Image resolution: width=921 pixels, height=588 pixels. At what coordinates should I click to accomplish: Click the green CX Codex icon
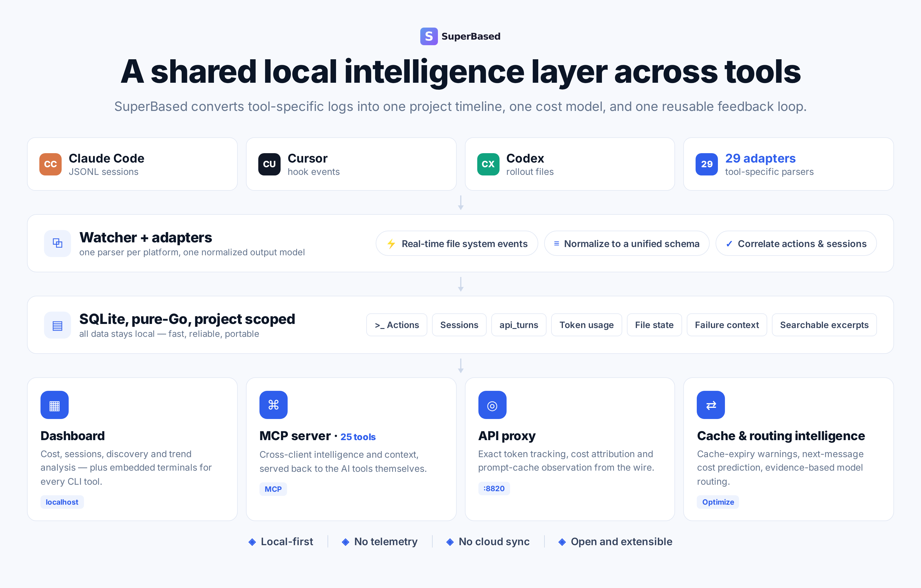488,164
